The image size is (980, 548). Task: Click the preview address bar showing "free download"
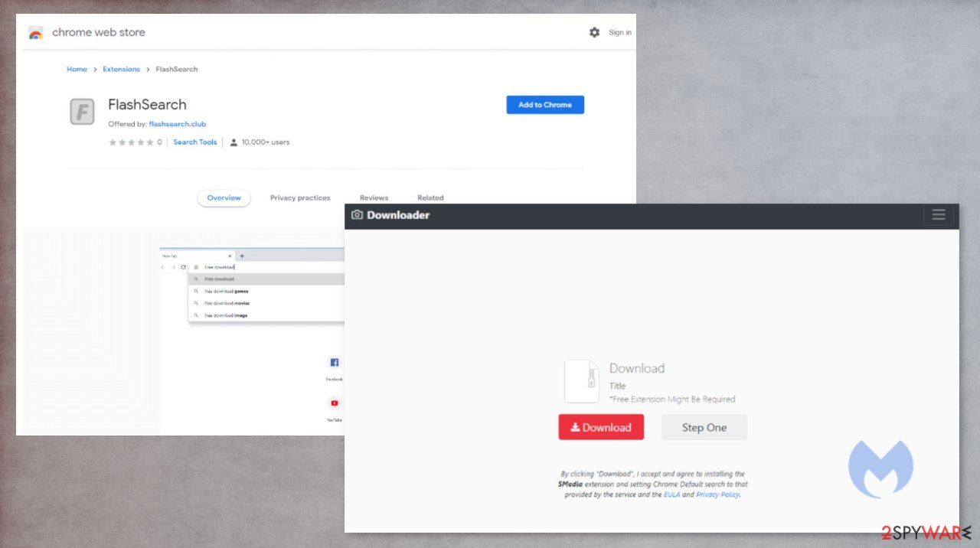coord(266,267)
